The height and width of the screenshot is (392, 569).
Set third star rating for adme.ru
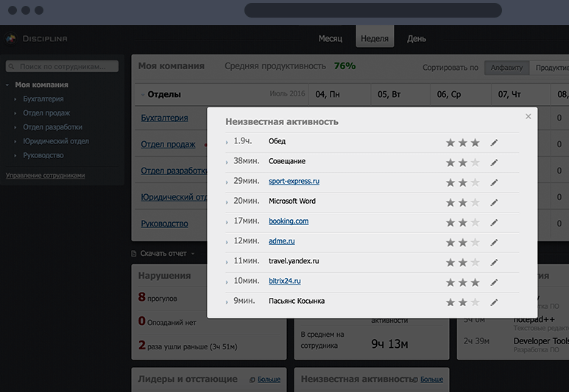(x=475, y=243)
